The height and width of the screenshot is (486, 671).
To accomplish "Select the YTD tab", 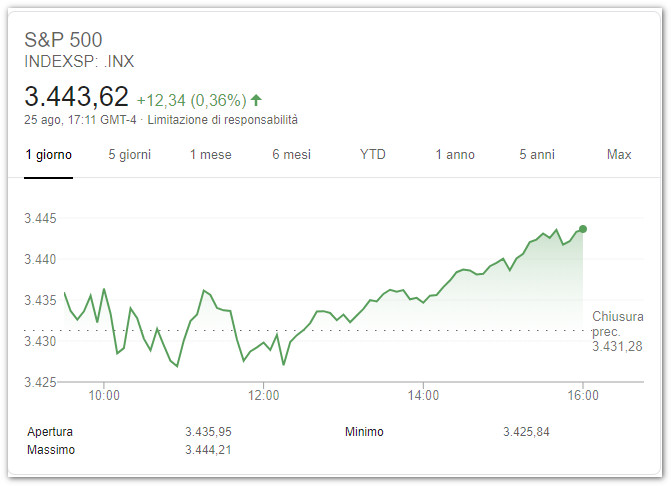I will coord(373,154).
